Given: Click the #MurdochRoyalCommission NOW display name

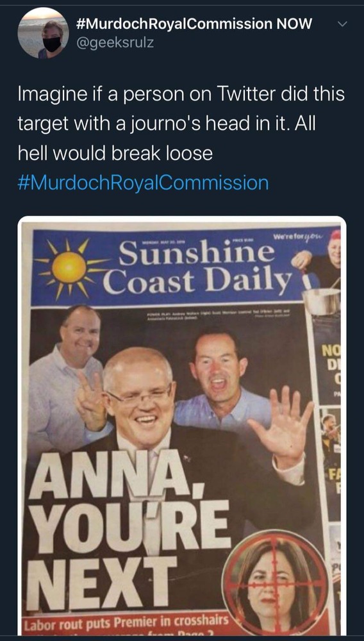Looking at the screenshot, I should 194,24.
